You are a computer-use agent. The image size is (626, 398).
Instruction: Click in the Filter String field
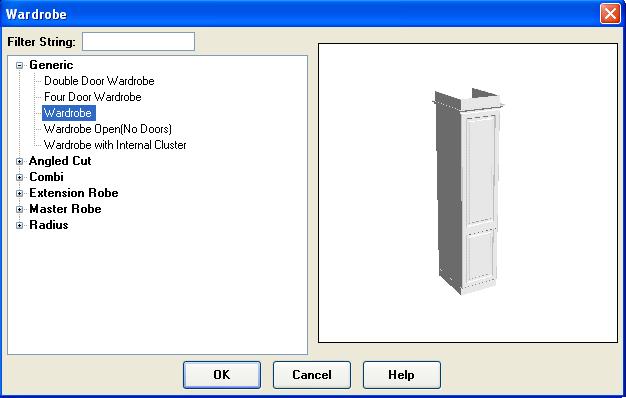click(139, 42)
